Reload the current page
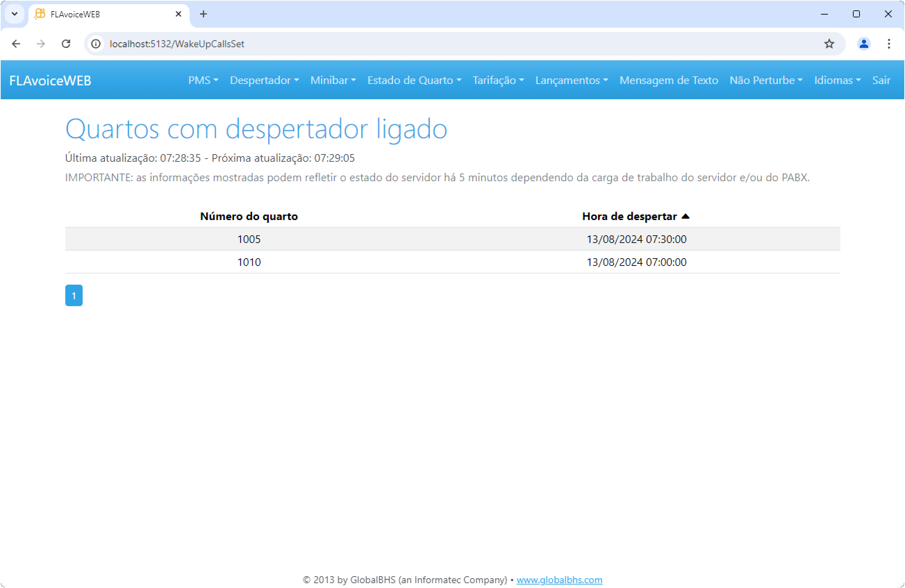The width and height of the screenshot is (905, 588). pos(66,44)
